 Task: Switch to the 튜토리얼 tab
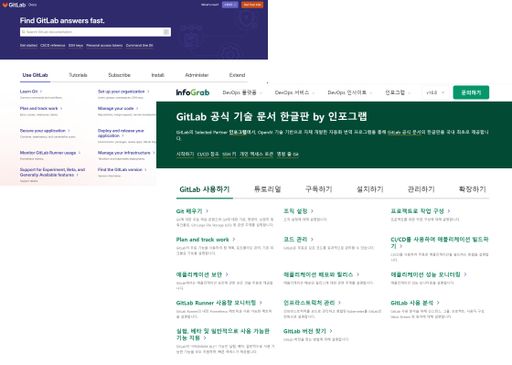pyautogui.click(x=268, y=189)
